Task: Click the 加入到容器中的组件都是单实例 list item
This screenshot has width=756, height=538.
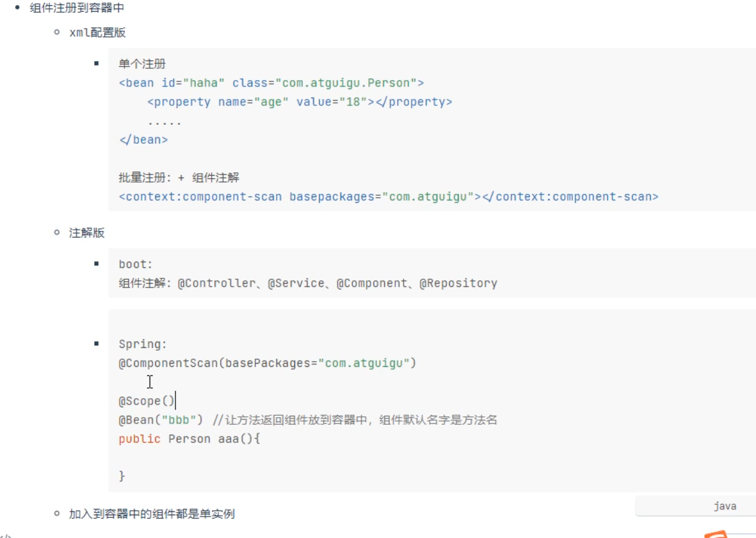Action: (x=152, y=513)
